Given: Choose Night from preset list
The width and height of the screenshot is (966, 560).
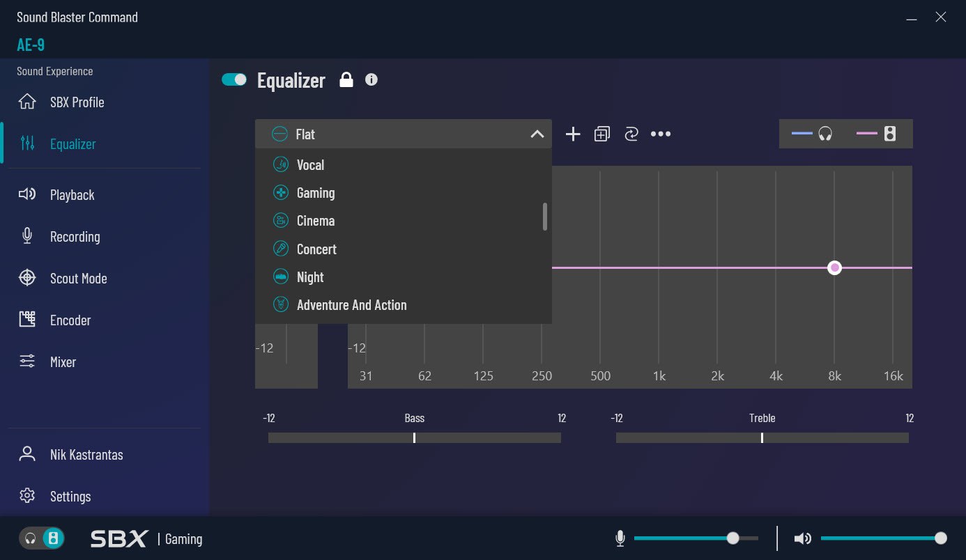Looking at the screenshot, I should pyautogui.click(x=404, y=277).
